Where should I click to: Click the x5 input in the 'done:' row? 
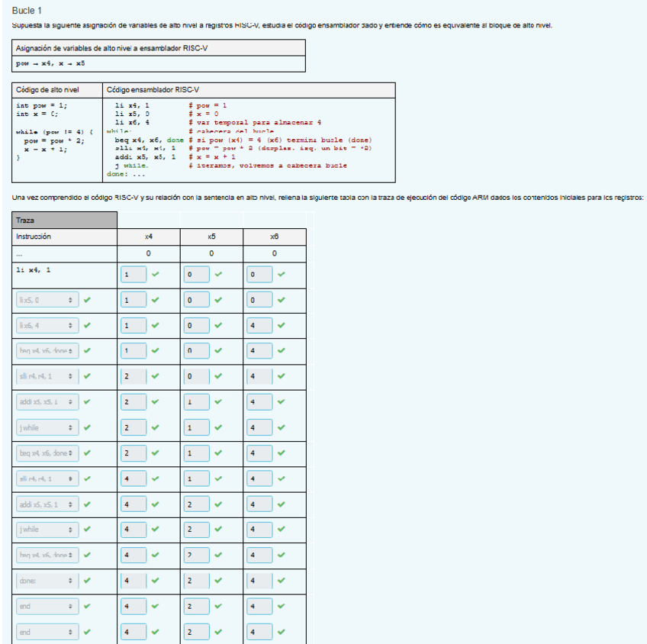point(196,581)
